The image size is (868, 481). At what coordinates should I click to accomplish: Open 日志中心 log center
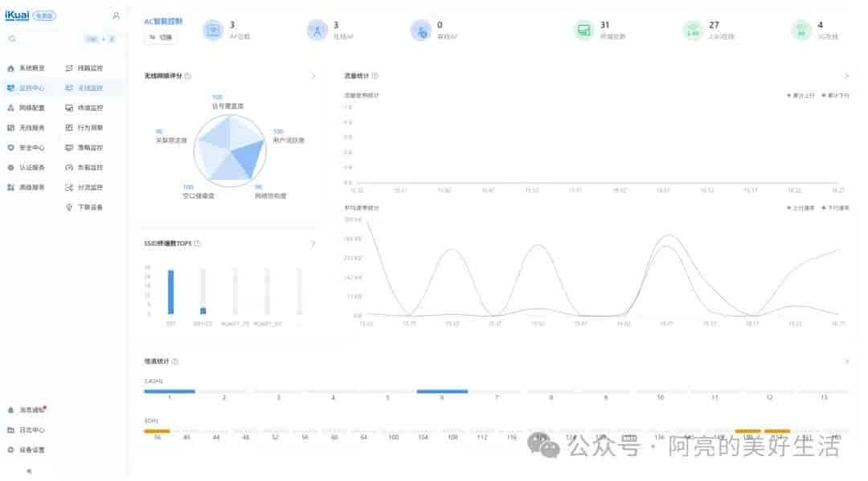coord(27,430)
